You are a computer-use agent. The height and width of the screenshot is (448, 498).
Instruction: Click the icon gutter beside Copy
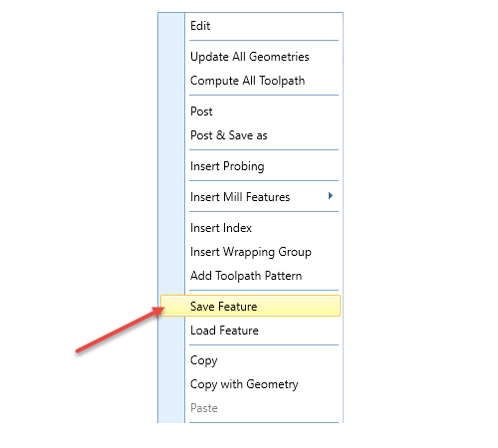171,360
